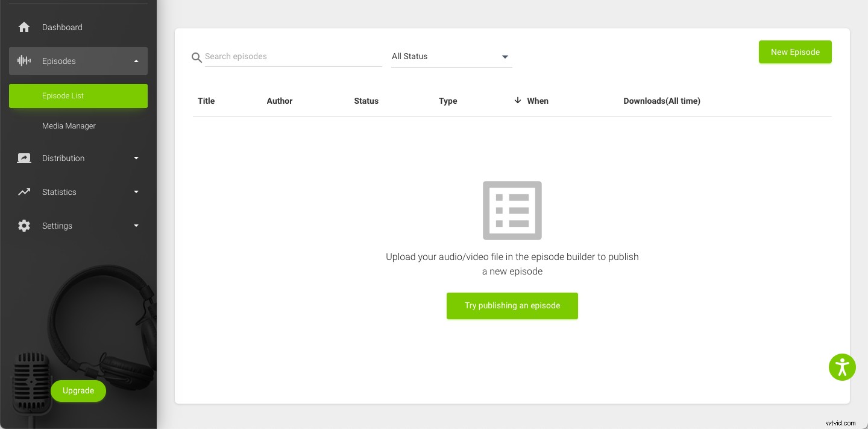The image size is (868, 429).
Task: Open Media Manager from the sidebar
Action: (x=69, y=126)
